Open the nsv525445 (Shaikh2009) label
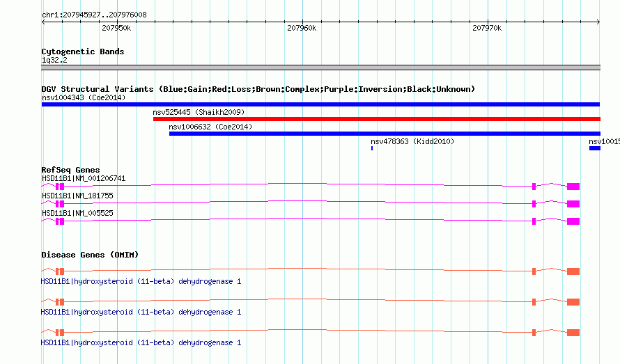The width and height of the screenshot is (620, 364). pyautogui.click(x=199, y=112)
